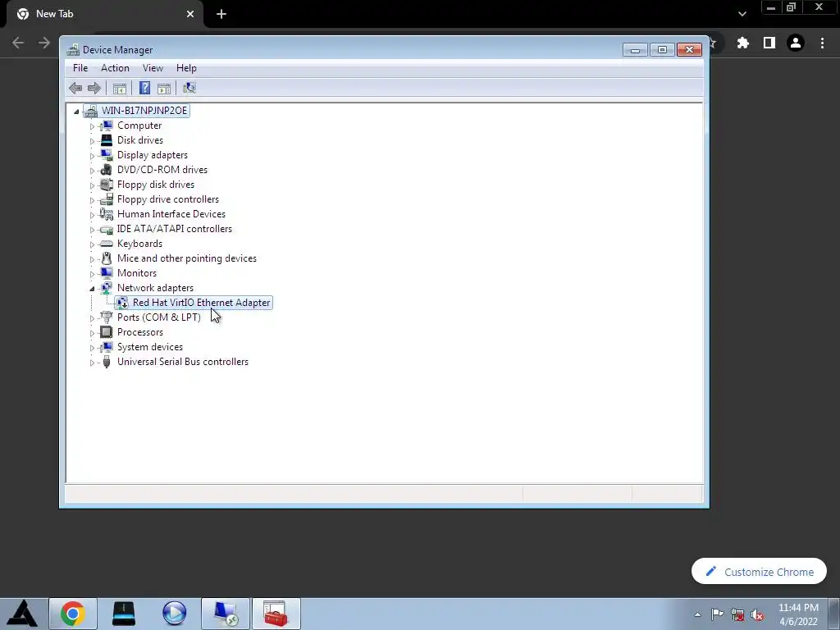This screenshot has width=840, height=630.
Task: Collapse the WIN-B17NPJNP2OE root node
Action: point(76,112)
